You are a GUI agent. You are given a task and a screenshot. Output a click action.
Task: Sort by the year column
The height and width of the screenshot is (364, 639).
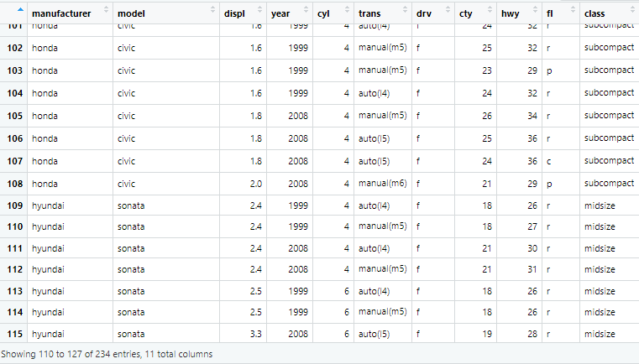tap(290, 13)
